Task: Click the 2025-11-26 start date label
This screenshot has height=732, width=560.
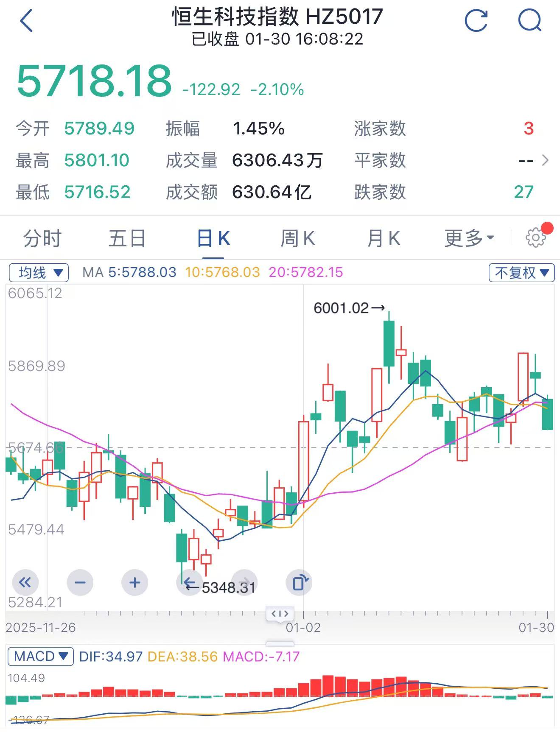Action: [x=41, y=628]
